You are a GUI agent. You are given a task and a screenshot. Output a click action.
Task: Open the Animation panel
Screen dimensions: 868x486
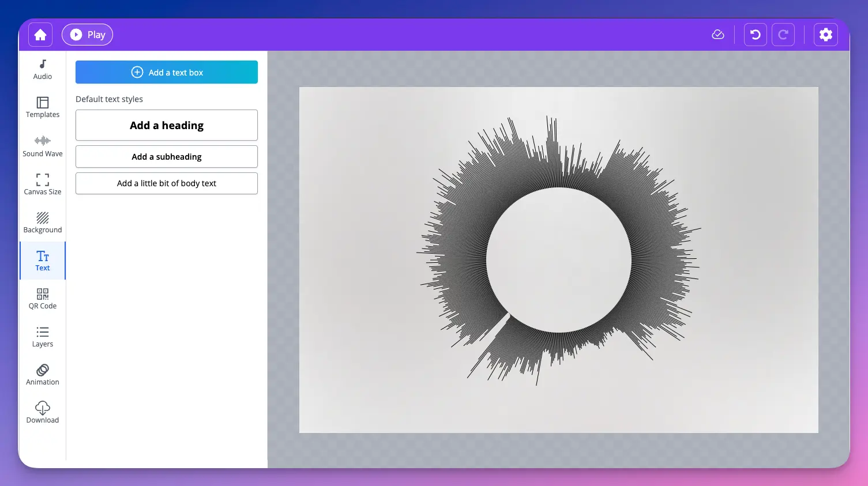(x=42, y=375)
